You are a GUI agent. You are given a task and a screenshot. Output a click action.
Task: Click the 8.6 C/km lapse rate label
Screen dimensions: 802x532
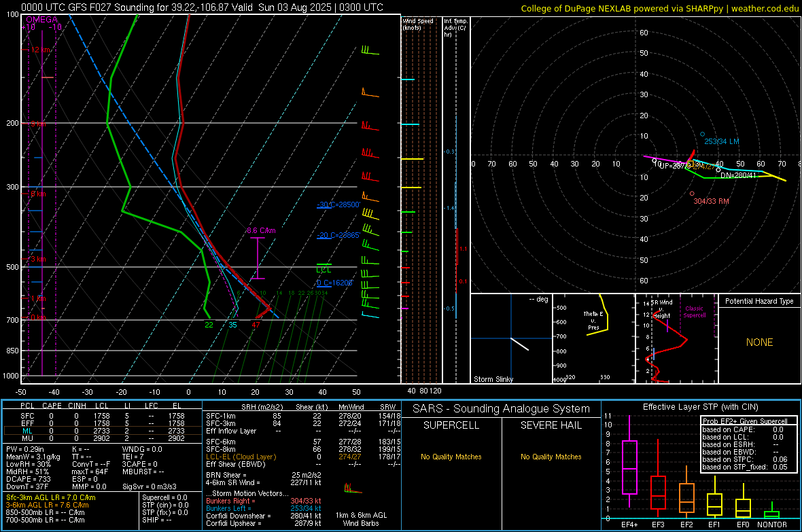pyautogui.click(x=261, y=230)
